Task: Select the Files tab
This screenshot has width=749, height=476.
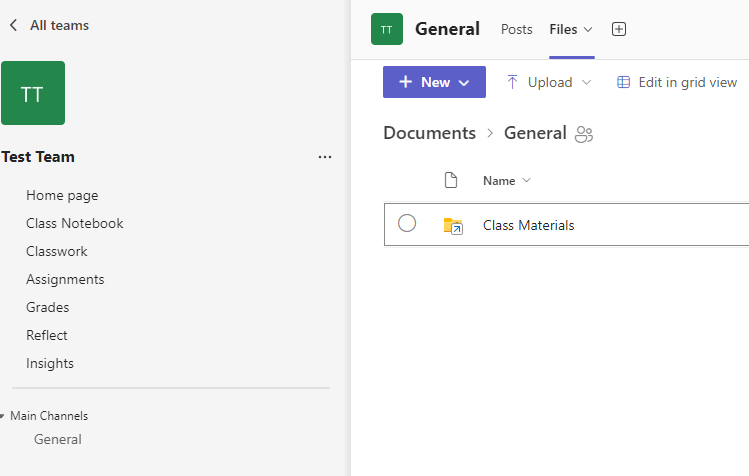Action: point(563,29)
